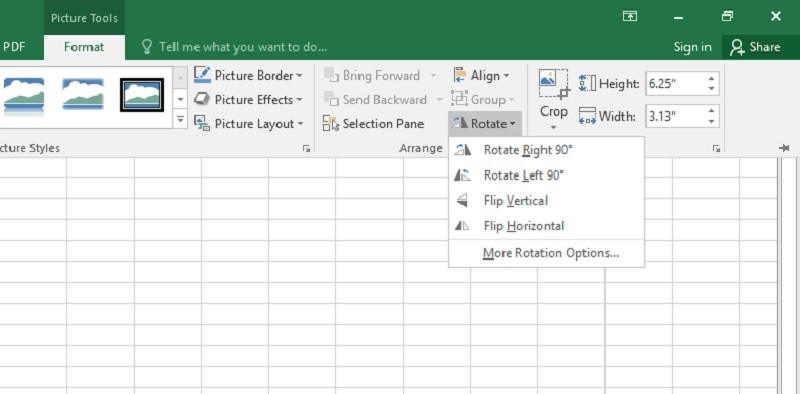Open Size group dialog launcher
800x394 pixels.
(717, 149)
